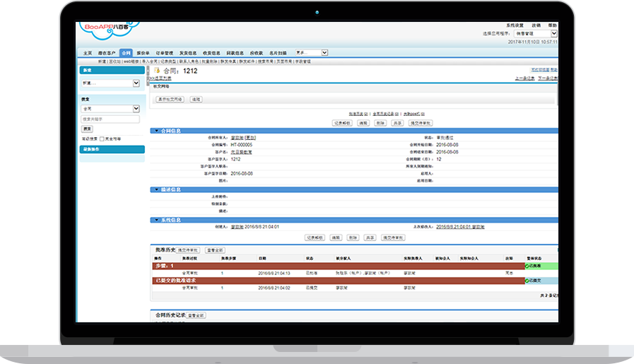Image resolution: width=634 pixels, height=364 pixels.
Task: Focus the 搜索关键字 input field
Action: (110, 119)
